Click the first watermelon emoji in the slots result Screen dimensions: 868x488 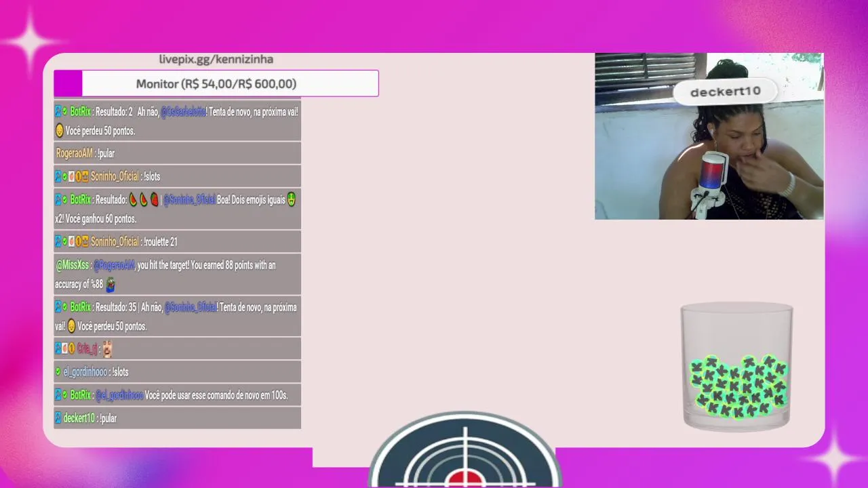click(x=133, y=200)
